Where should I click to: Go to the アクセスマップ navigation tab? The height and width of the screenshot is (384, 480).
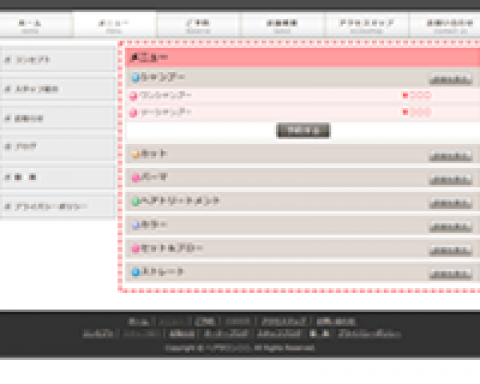click(x=366, y=24)
